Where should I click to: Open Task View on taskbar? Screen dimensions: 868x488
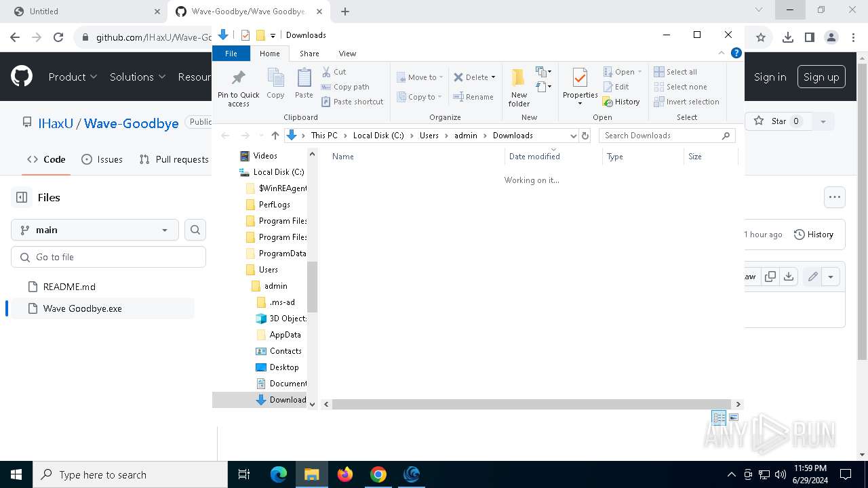pos(244,474)
